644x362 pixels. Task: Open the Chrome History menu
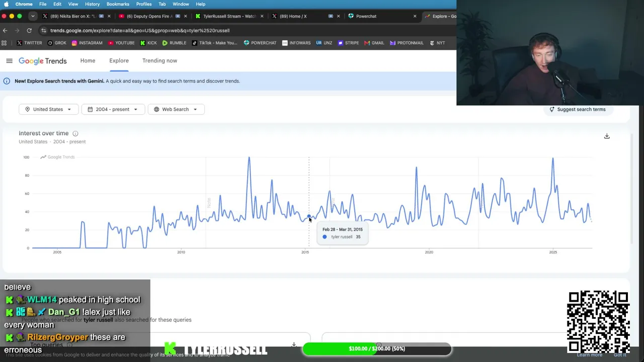click(x=92, y=4)
